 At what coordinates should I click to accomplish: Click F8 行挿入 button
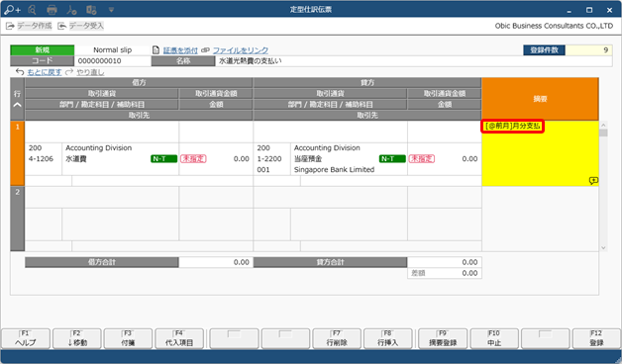pos(387,338)
